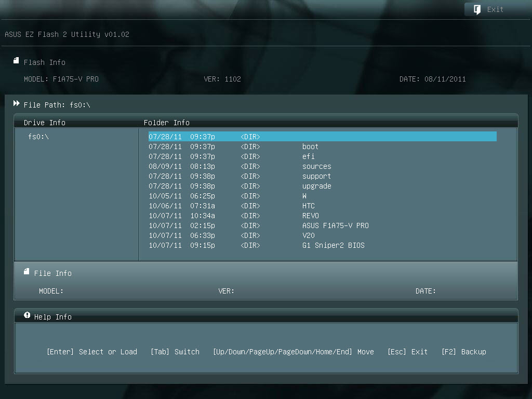
Task: Click the 10:34a time of REVO
Action: (x=203, y=216)
